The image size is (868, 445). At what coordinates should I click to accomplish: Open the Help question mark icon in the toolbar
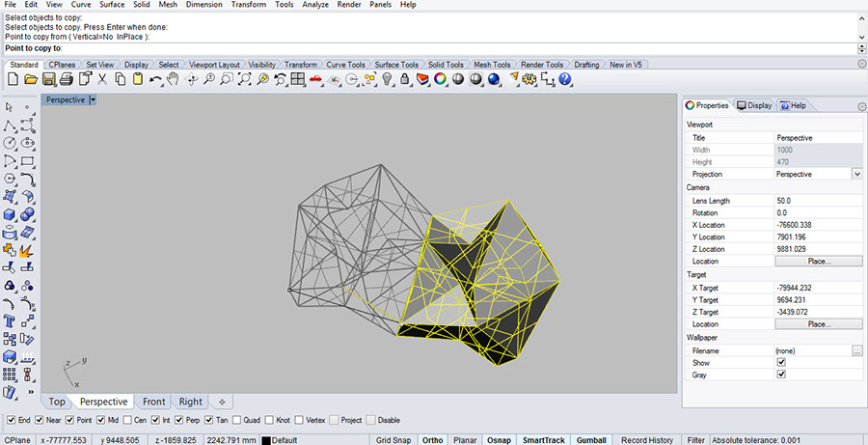tap(565, 79)
